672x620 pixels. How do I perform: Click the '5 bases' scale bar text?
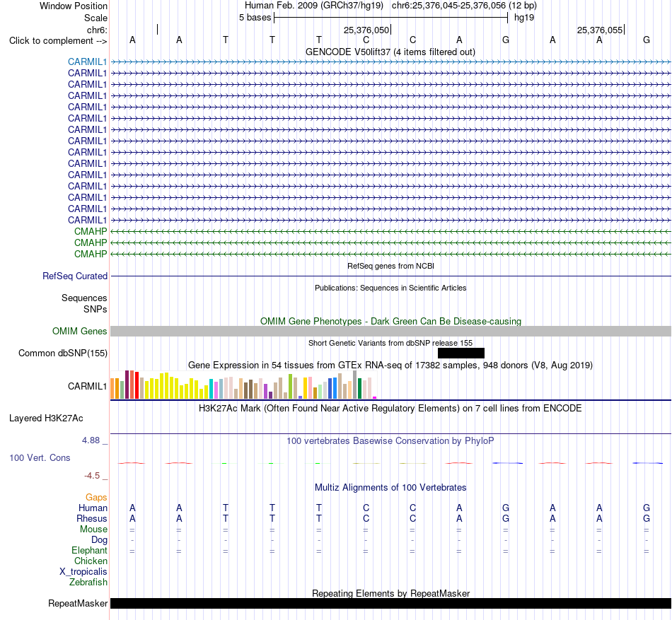(x=255, y=18)
